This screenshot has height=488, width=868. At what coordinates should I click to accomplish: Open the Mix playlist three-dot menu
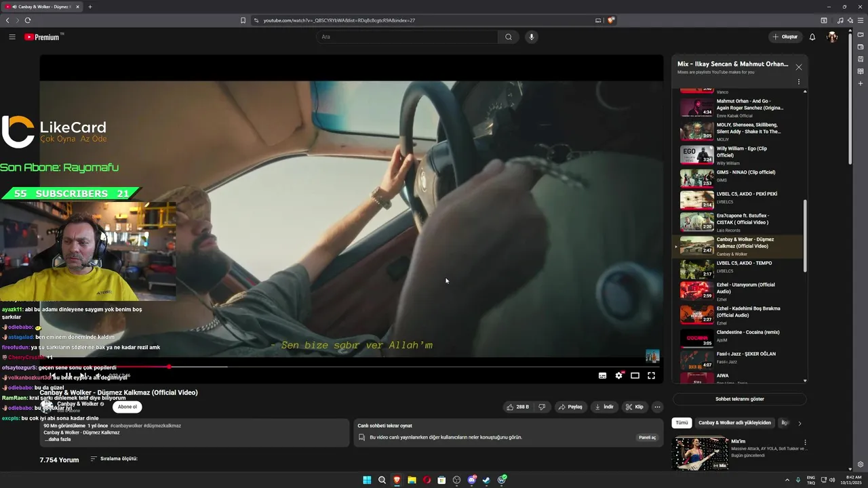pyautogui.click(x=799, y=82)
